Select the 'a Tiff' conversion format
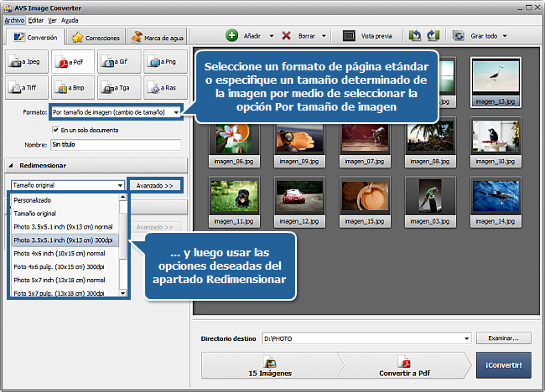 tap(27, 88)
